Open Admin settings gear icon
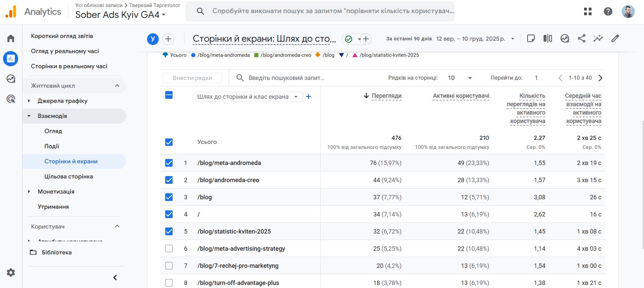This screenshot has width=644, height=288. [11, 273]
